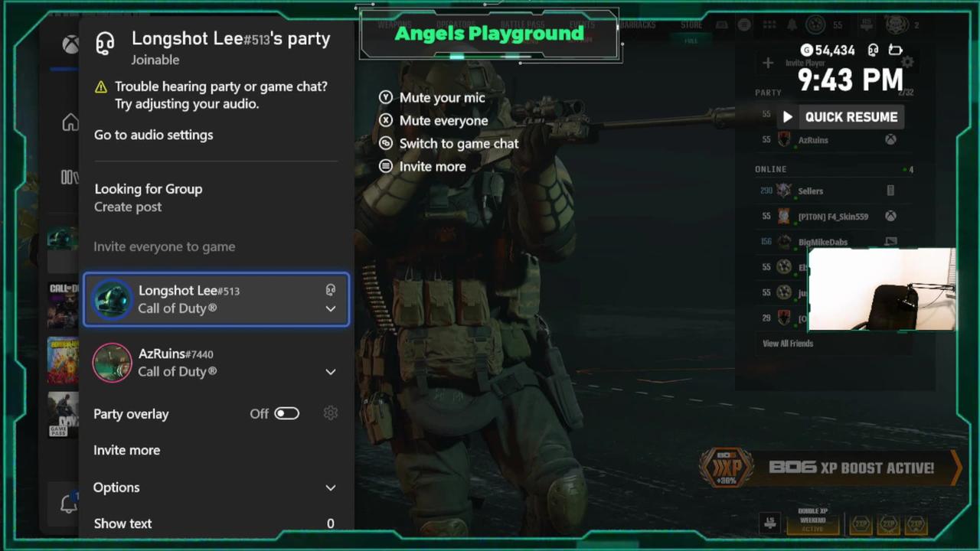Open the game's social settings gear icon
Screen dimensions: 980x551
coord(907,63)
